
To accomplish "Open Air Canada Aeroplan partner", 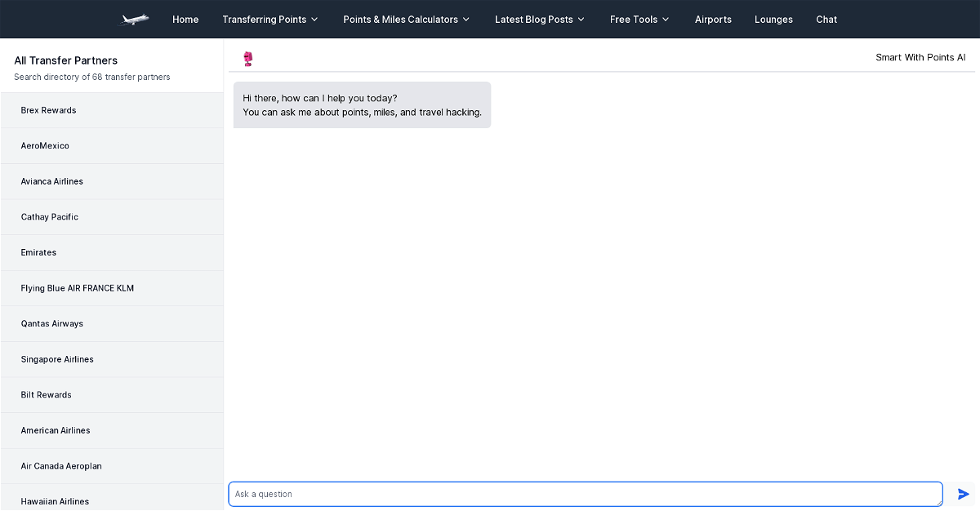I will [x=112, y=466].
